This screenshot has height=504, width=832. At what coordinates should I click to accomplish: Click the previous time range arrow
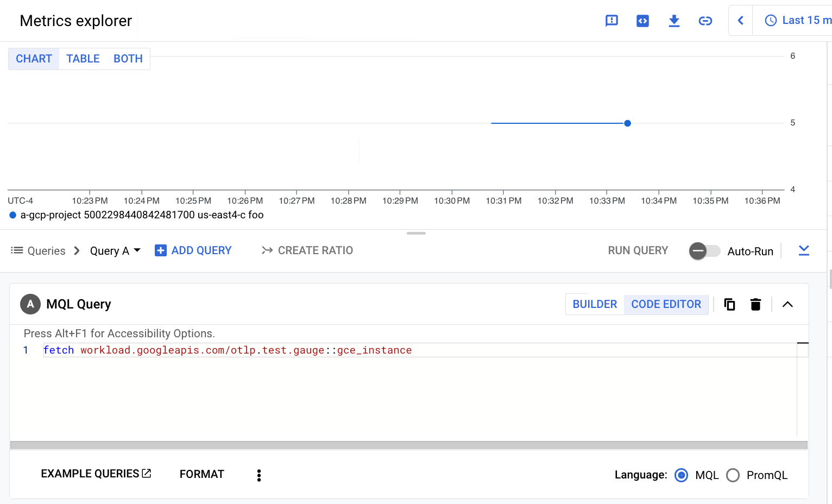pyautogui.click(x=740, y=21)
